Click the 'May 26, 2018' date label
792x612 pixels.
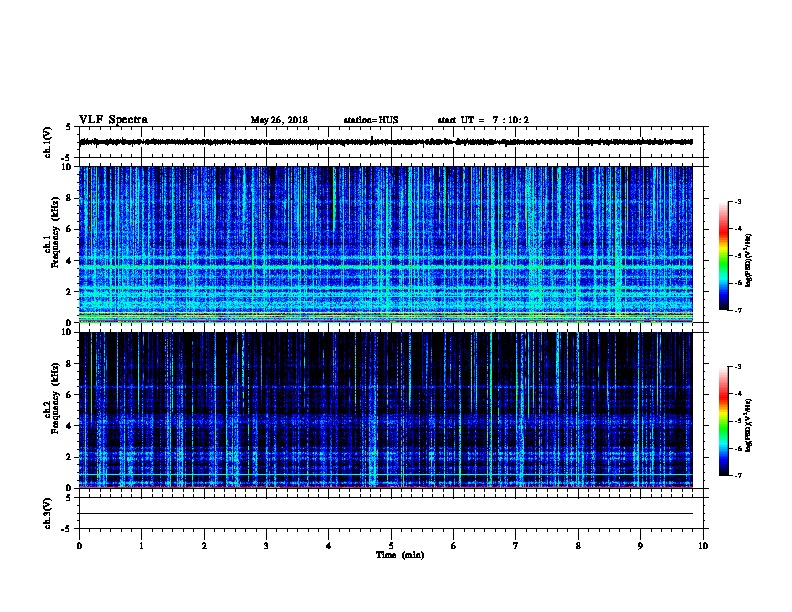(x=279, y=120)
